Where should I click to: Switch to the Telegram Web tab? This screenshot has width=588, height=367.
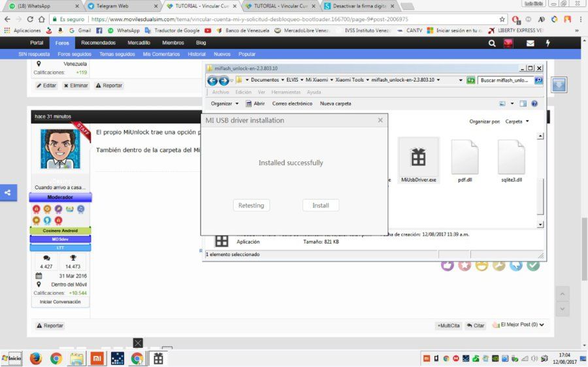pyautogui.click(x=122, y=6)
